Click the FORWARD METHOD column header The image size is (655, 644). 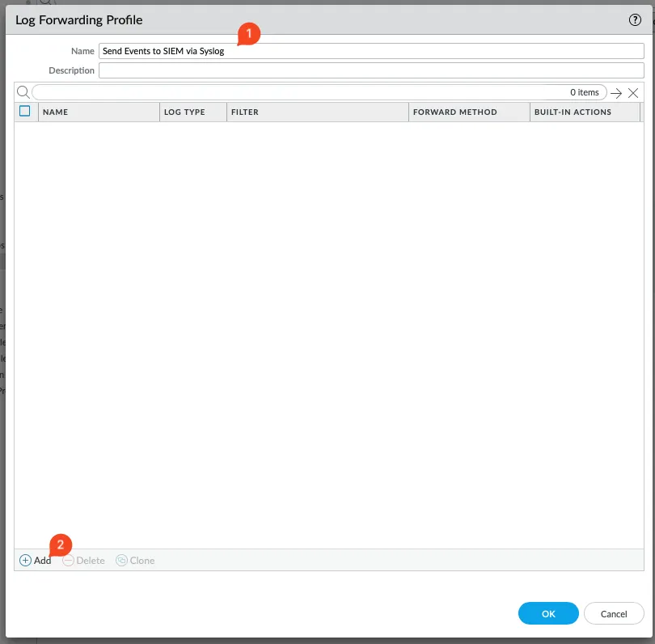tap(468, 112)
